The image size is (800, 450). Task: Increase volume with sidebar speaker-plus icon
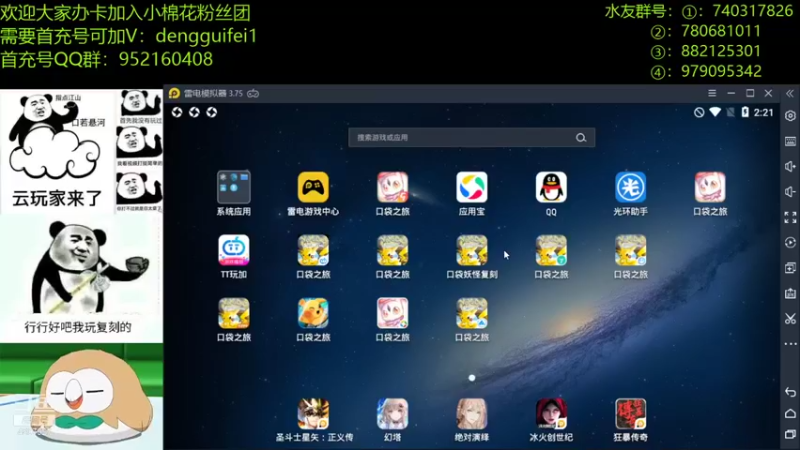pyautogui.click(x=790, y=166)
